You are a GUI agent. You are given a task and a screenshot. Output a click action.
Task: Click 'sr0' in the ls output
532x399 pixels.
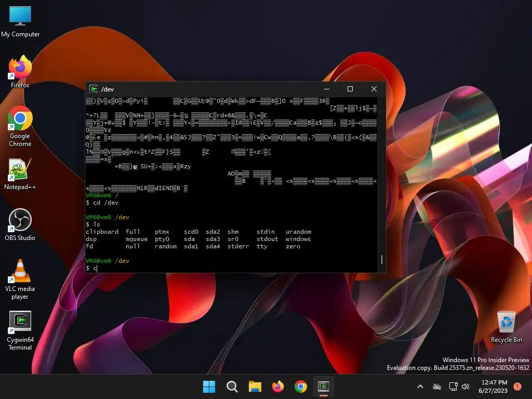pos(233,239)
